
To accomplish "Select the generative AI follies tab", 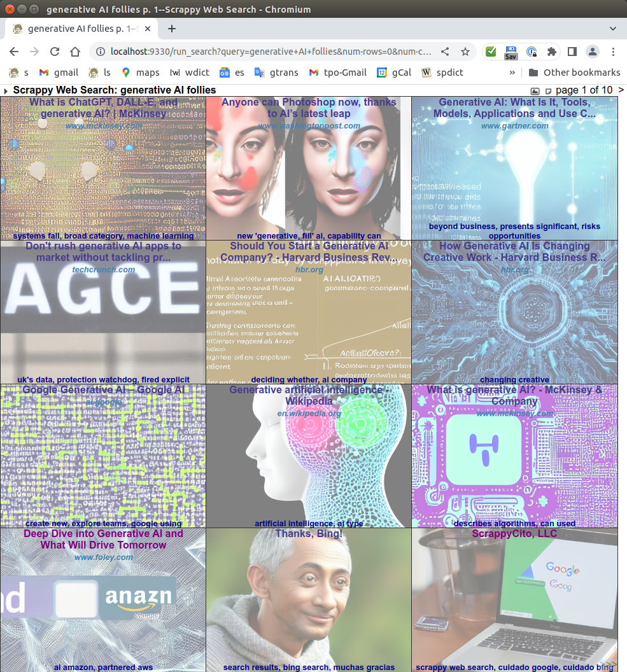I will click(81, 29).
